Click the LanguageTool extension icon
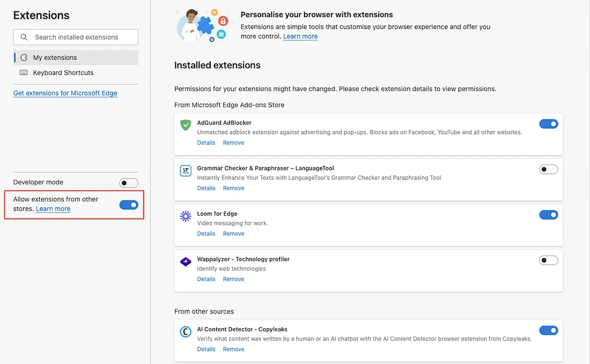Screen dimensions: 590x364 click(186, 170)
